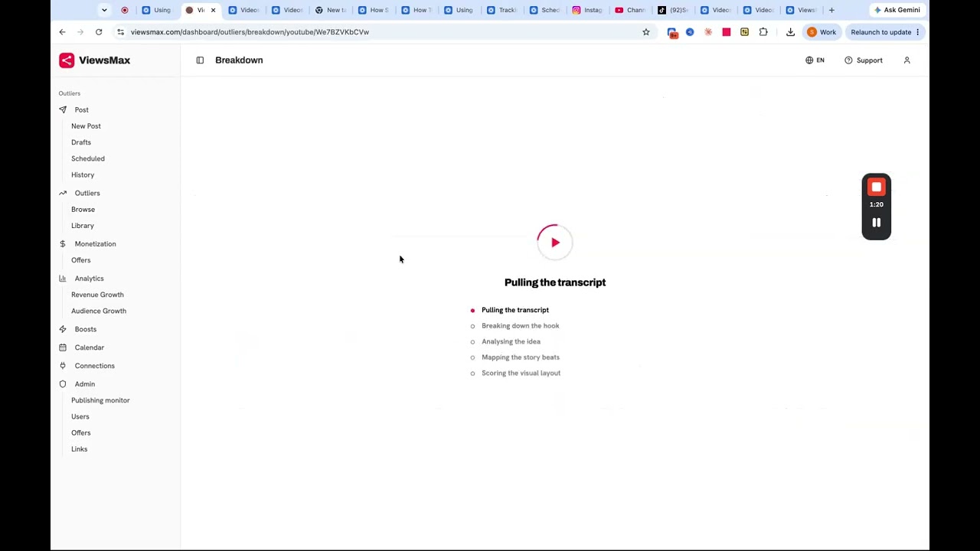Open the user profile icon
The height and width of the screenshot is (551, 980).
coord(906,60)
